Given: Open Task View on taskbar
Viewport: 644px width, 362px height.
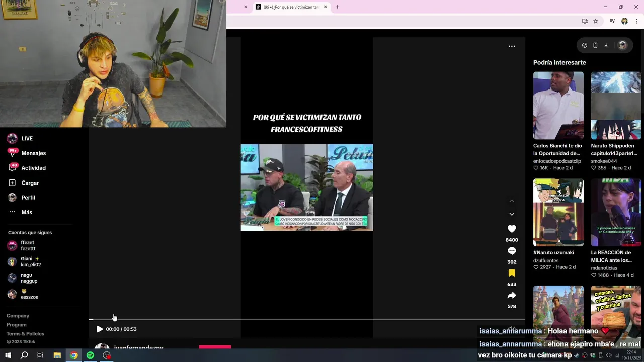Looking at the screenshot, I should (40, 355).
